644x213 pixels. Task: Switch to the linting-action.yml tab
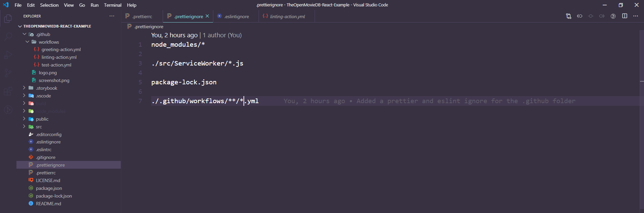pos(287,16)
